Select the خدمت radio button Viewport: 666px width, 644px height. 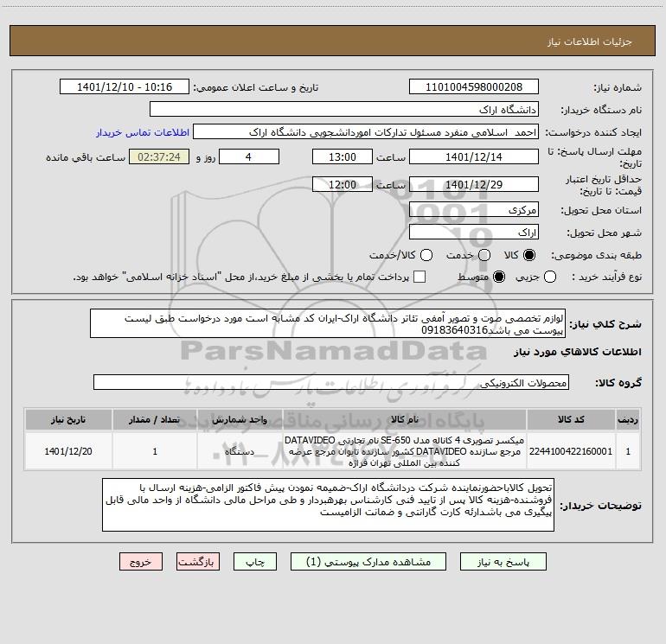click(484, 255)
